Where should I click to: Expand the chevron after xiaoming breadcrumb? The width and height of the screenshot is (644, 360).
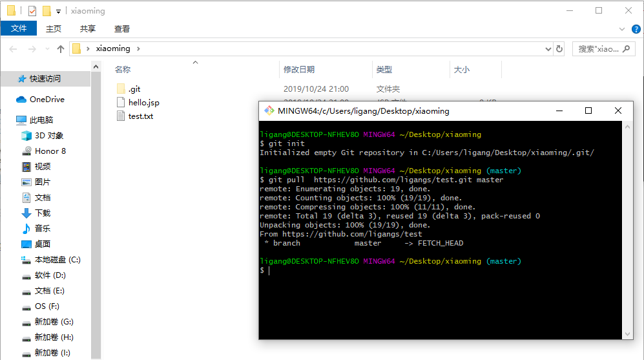138,48
